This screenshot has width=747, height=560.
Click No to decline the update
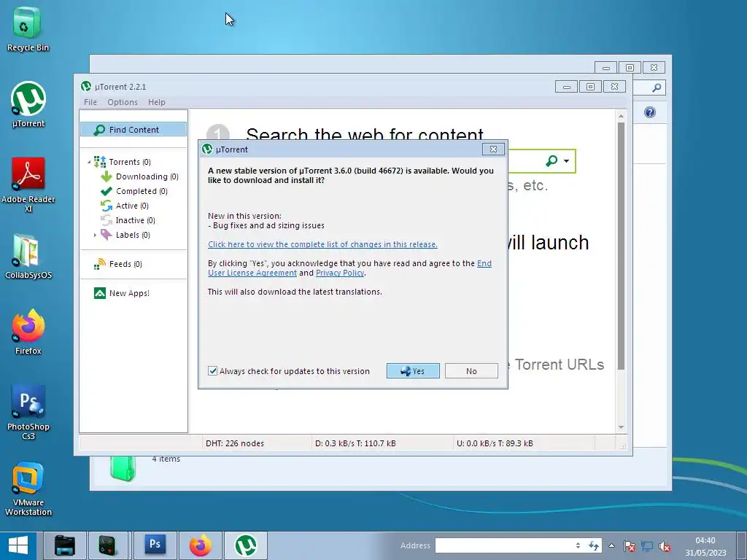click(471, 371)
